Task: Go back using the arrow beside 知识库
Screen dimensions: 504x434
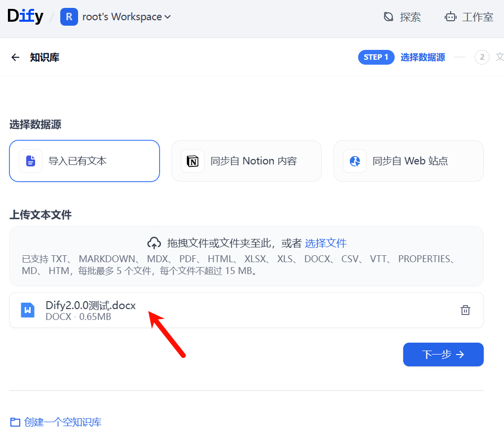Action: pyautogui.click(x=15, y=57)
